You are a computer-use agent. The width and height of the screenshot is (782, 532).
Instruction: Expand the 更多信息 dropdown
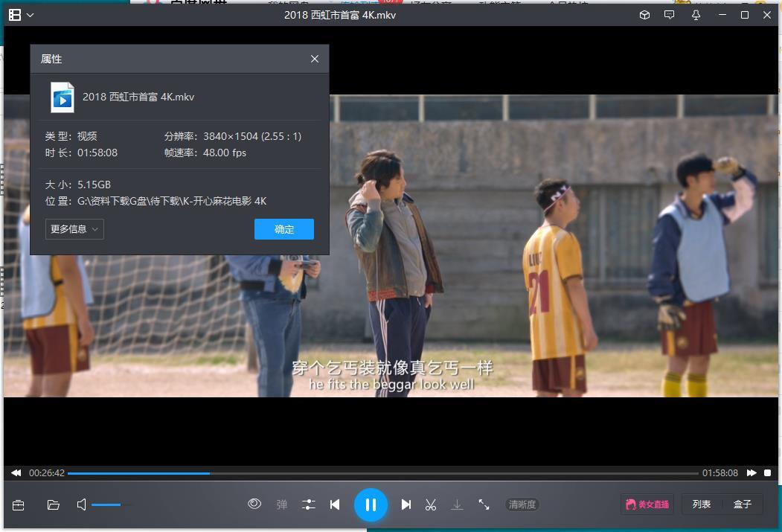point(74,229)
